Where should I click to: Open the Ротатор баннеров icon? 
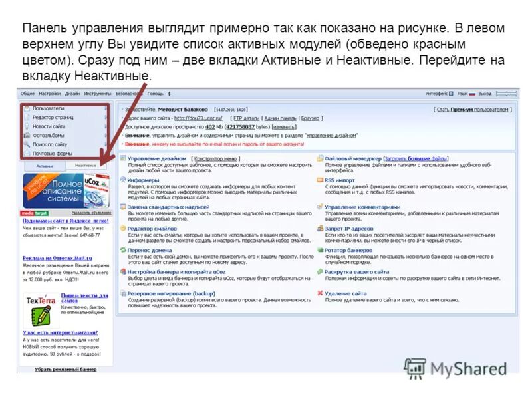(320, 251)
